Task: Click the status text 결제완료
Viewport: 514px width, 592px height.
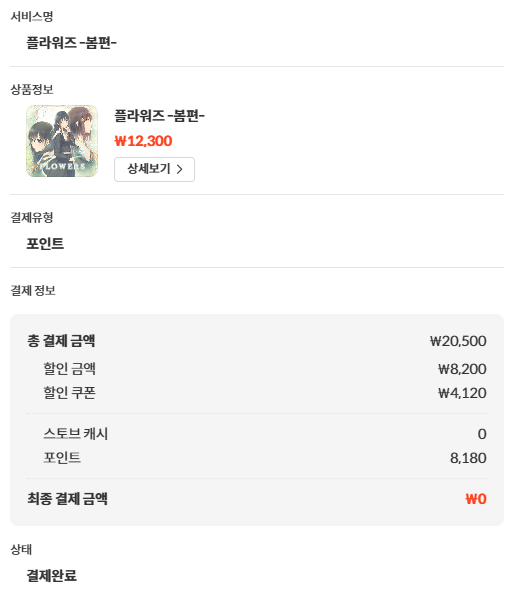Action: (x=51, y=575)
